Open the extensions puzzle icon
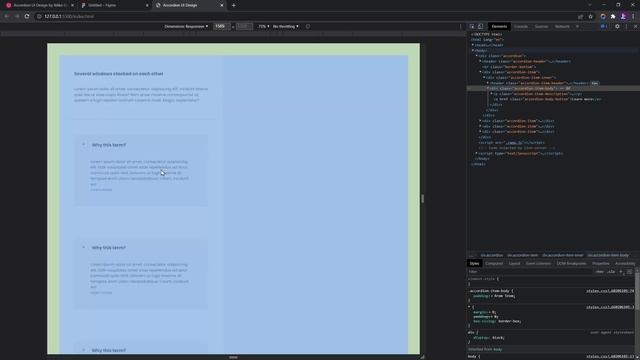The height and width of the screenshot is (360, 640). tap(613, 16)
